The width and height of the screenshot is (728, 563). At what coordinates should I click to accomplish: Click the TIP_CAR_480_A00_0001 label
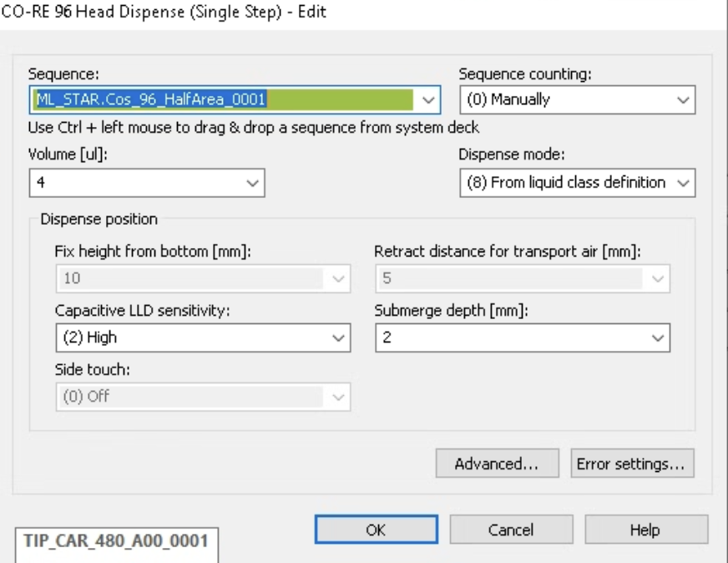coord(116,540)
